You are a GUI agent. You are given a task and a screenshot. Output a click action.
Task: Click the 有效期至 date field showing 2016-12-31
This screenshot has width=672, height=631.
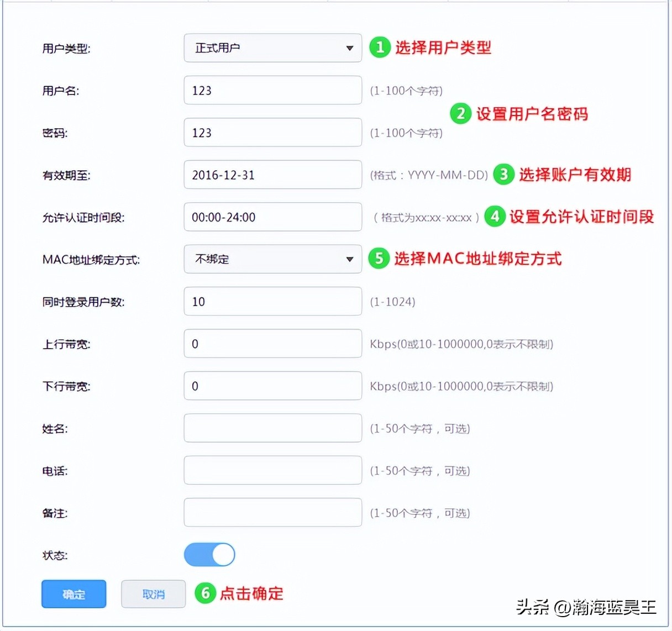click(x=272, y=174)
